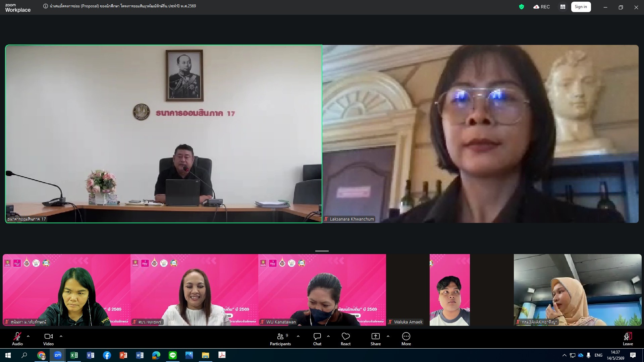
Task: Leave the meeting
Action: click(x=628, y=339)
